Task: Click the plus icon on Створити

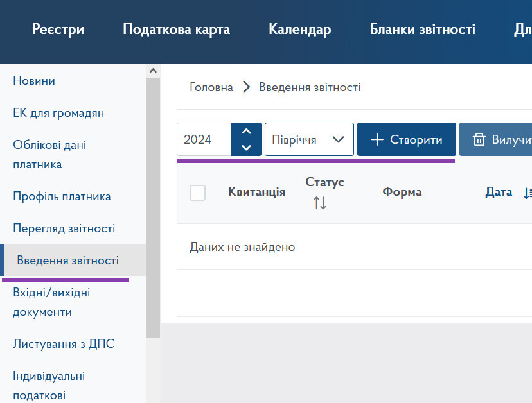Action: (x=377, y=139)
